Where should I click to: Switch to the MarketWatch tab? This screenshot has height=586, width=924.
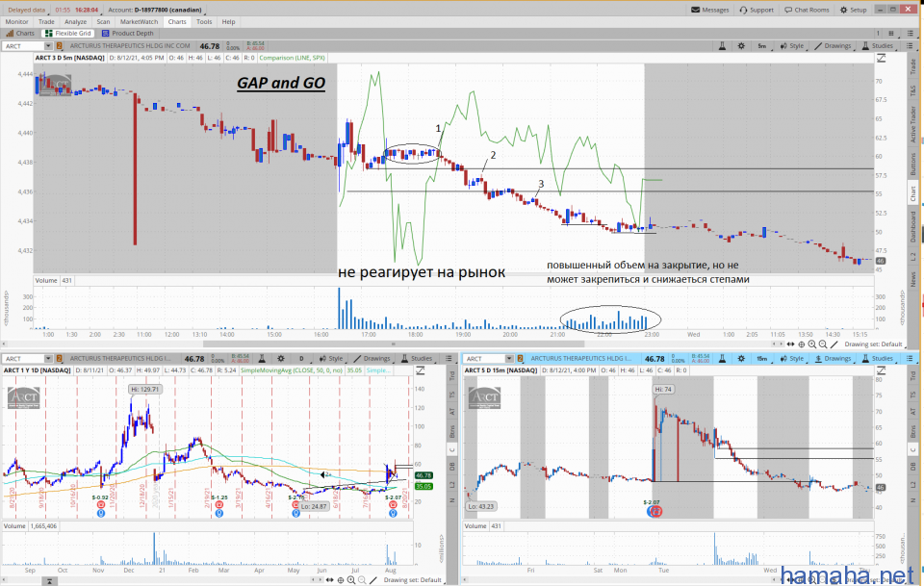click(139, 22)
